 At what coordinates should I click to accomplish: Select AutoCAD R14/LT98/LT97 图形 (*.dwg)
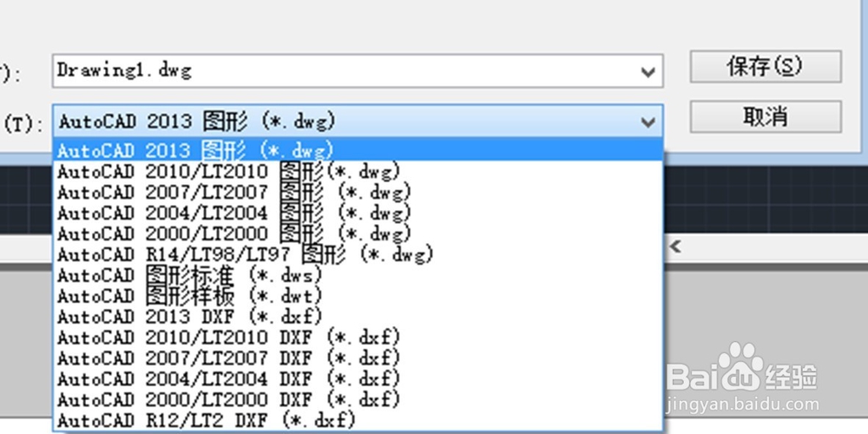(358, 254)
